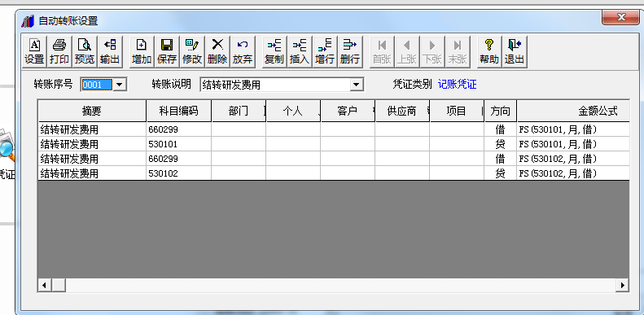Select third row code 660299
This screenshot has width=644, height=315.
179,159
